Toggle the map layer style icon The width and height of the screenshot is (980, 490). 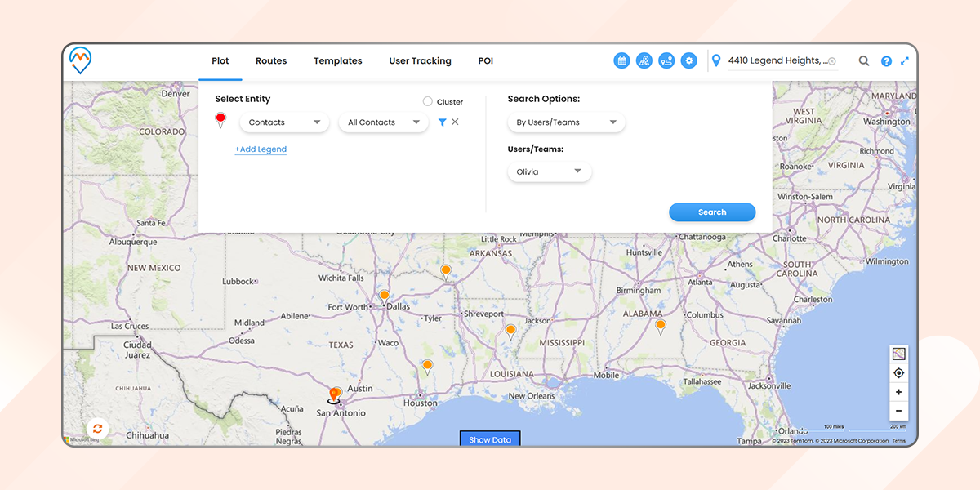click(898, 354)
